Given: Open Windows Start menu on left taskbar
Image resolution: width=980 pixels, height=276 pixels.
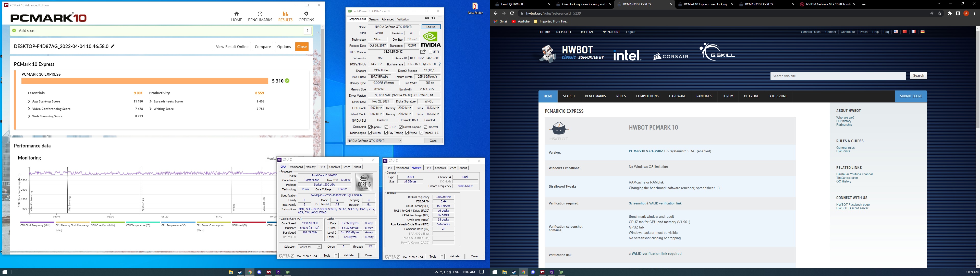Looking at the screenshot, I should click(5, 272).
